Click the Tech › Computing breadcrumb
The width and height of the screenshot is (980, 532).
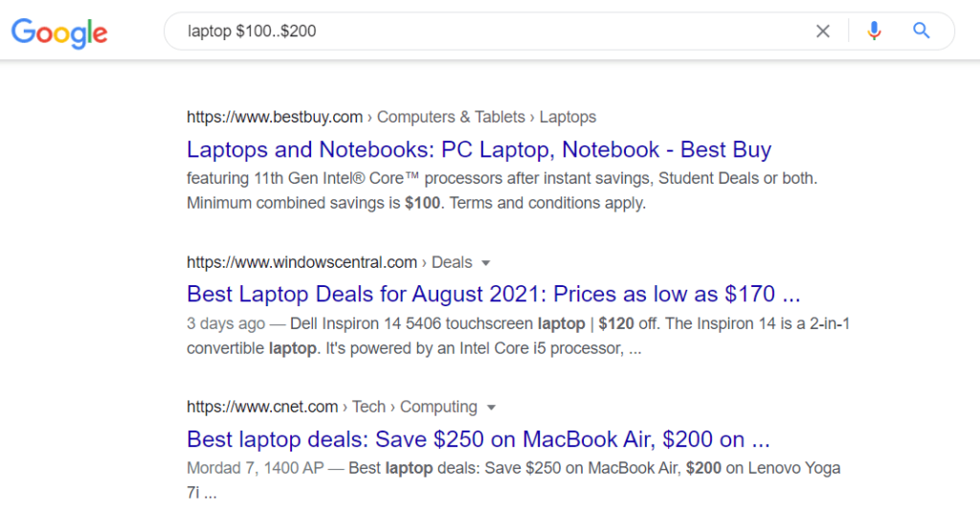[x=414, y=407]
